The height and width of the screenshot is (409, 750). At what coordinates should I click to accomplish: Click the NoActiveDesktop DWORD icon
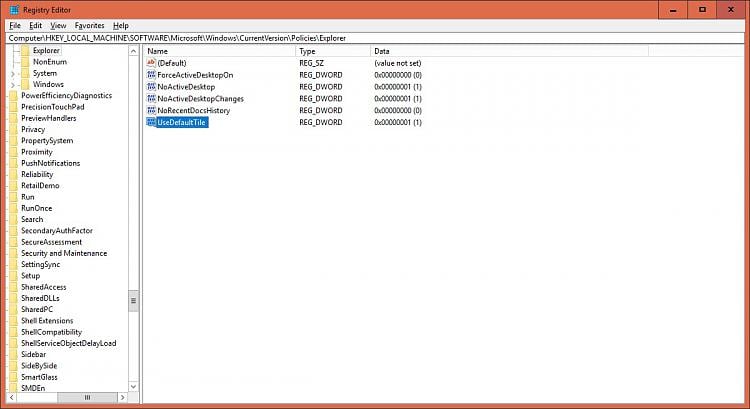point(151,87)
